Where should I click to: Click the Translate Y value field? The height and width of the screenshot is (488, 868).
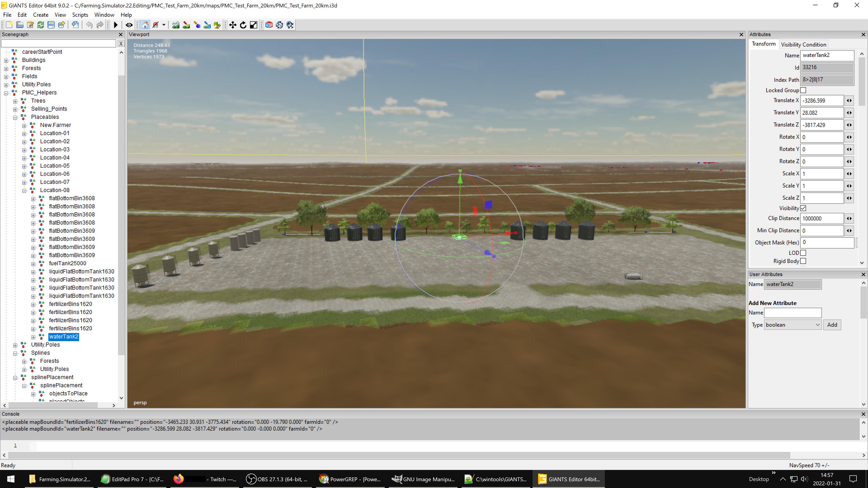pos(822,113)
